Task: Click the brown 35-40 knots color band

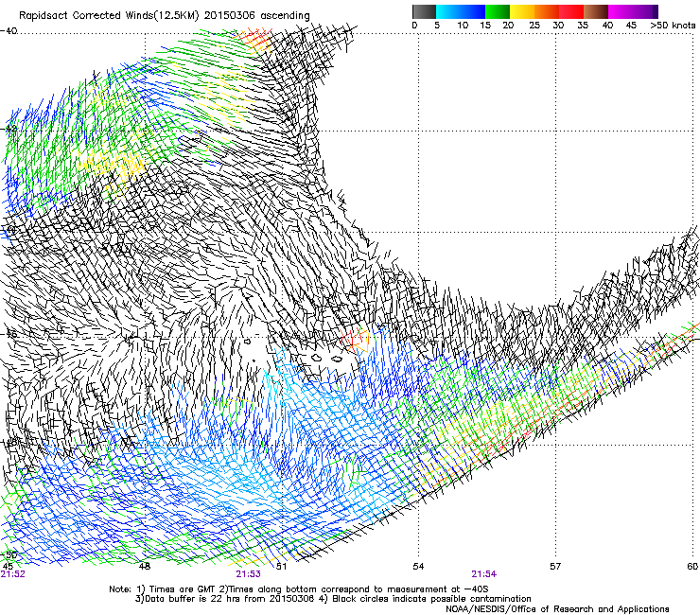Action: point(596,11)
